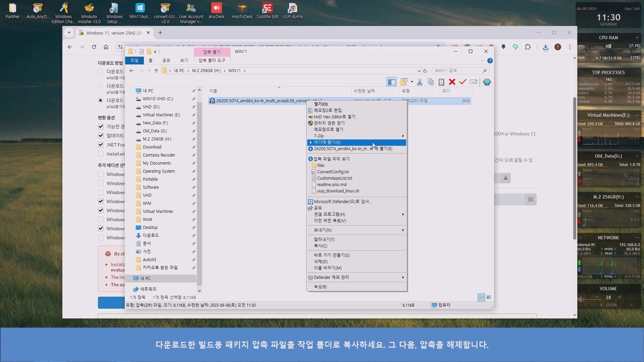Click the folder options icon in Explorer toolbar
The height and width of the screenshot is (362, 644).
(404, 82)
